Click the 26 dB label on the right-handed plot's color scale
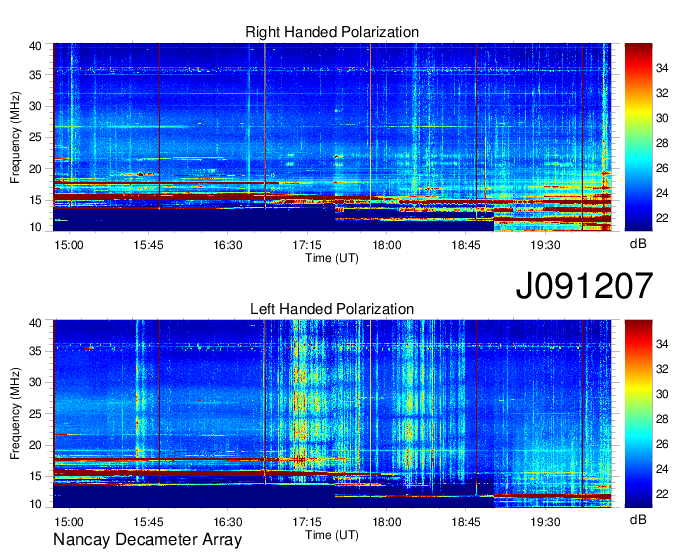This screenshot has height=552, width=680. click(x=662, y=168)
